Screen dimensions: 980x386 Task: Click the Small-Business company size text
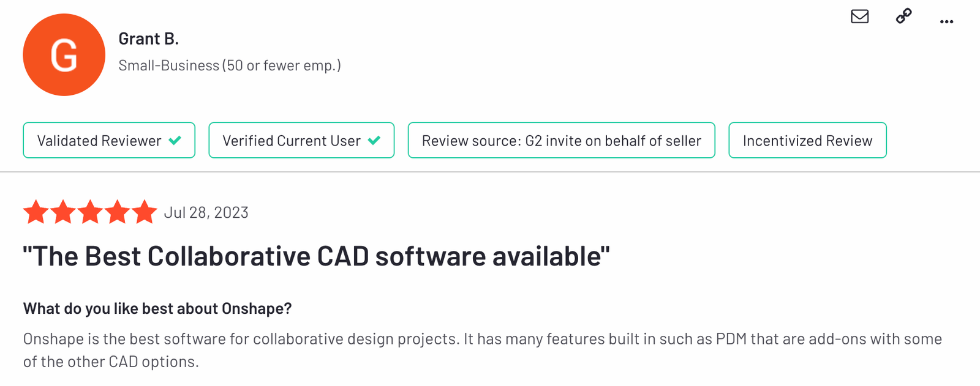click(x=230, y=65)
